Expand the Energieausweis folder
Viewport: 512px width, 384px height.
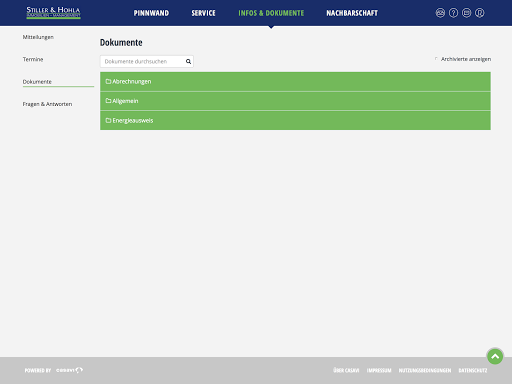pyautogui.click(x=295, y=120)
